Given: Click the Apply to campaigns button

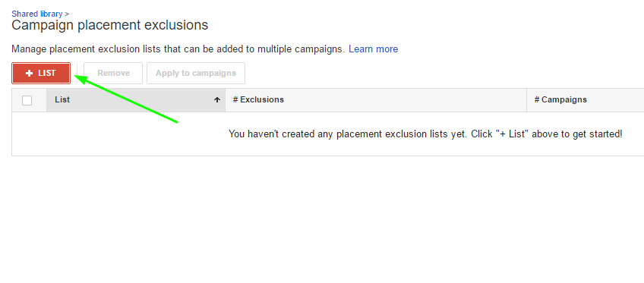Looking at the screenshot, I should pyautogui.click(x=196, y=74).
